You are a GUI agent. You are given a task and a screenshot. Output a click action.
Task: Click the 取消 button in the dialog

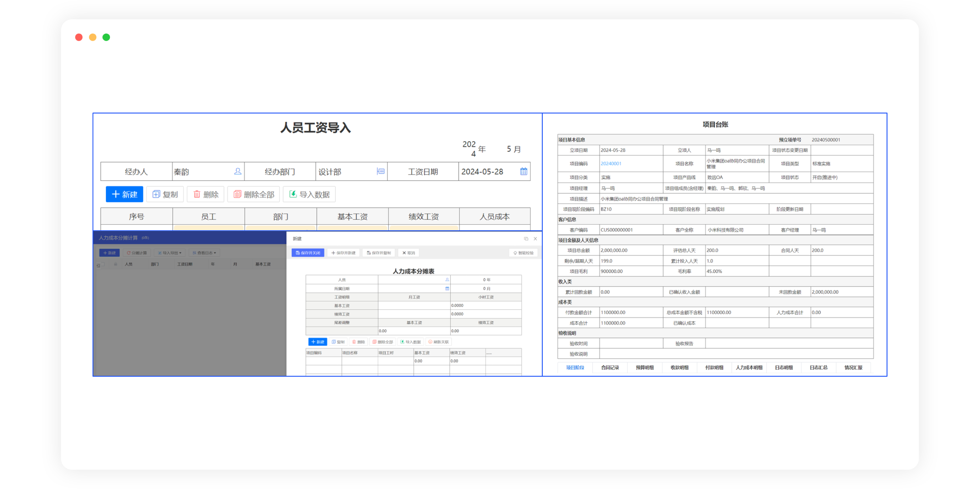click(408, 253)
